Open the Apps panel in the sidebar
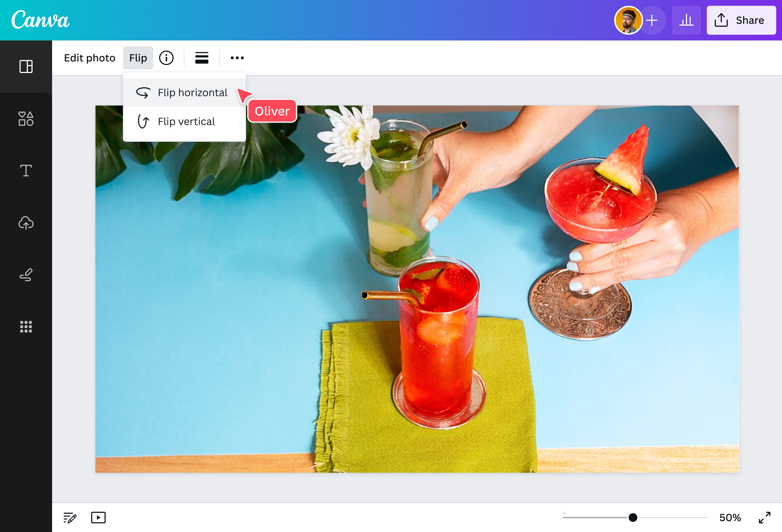This screenshot has height=532, width=782. [25, 327]
